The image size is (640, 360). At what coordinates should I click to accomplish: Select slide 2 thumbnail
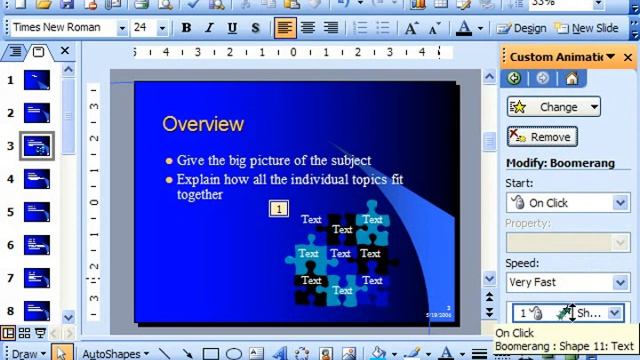pyautogui.click(x=37, y=113)
